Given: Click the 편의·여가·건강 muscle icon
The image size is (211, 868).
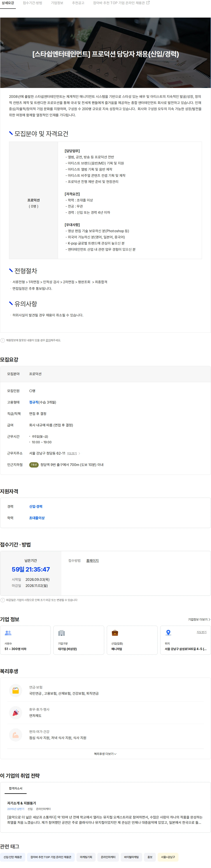Looking at the screenshot, I should coord(15,735).
